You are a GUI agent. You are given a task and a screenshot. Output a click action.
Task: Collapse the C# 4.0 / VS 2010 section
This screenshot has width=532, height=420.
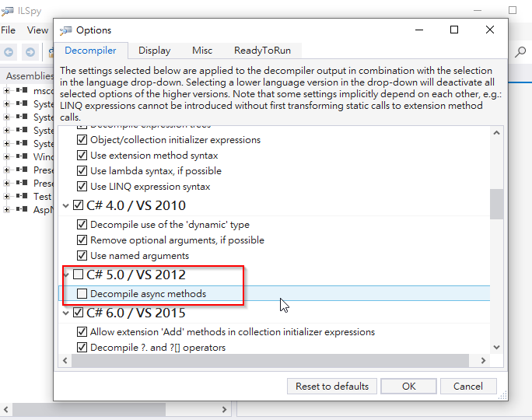[65, 206]
